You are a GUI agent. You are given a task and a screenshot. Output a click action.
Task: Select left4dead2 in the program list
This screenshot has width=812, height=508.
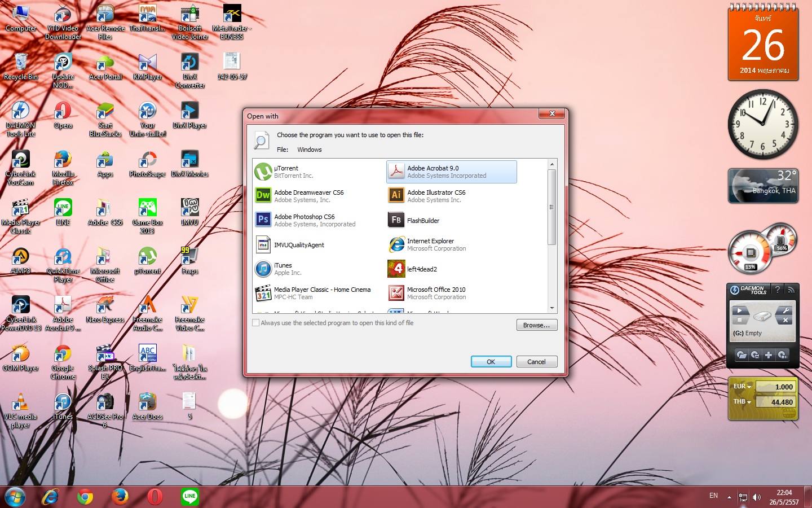tap(422, 269)
